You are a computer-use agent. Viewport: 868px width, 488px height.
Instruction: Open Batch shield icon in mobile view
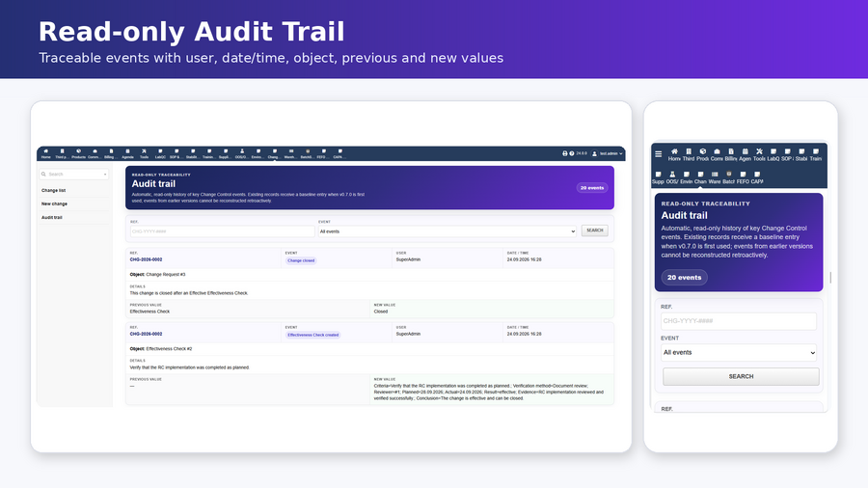coord(728,177)
